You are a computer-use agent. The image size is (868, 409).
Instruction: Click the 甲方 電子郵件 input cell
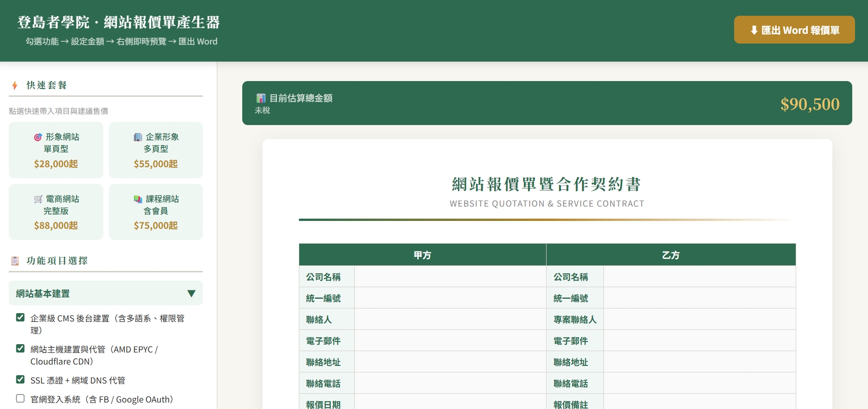click(450, 340)
